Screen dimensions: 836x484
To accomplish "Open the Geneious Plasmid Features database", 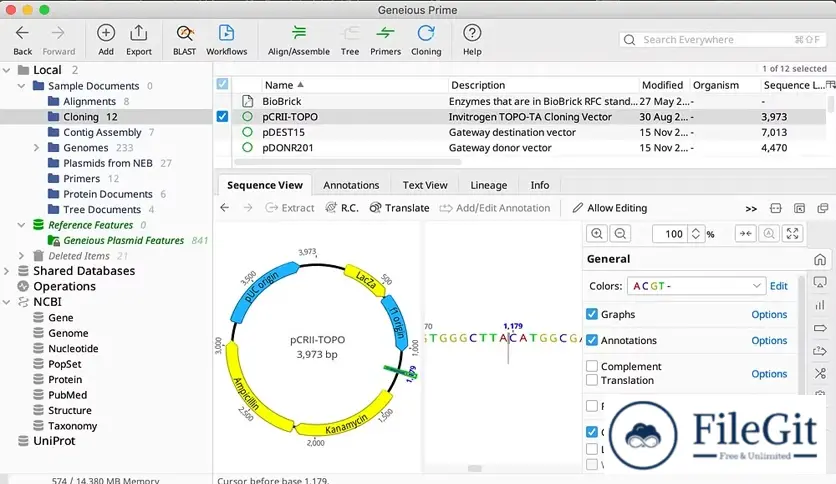I will click(124, 240).
